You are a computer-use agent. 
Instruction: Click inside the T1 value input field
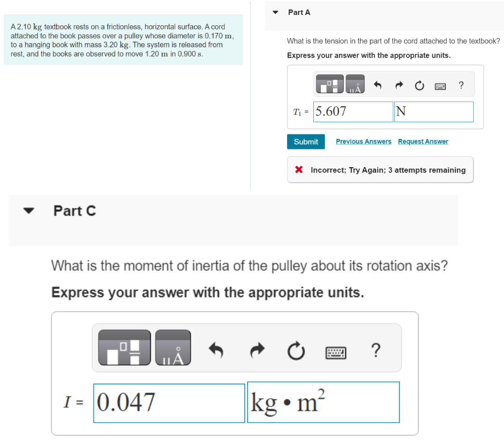click(353, 111)
